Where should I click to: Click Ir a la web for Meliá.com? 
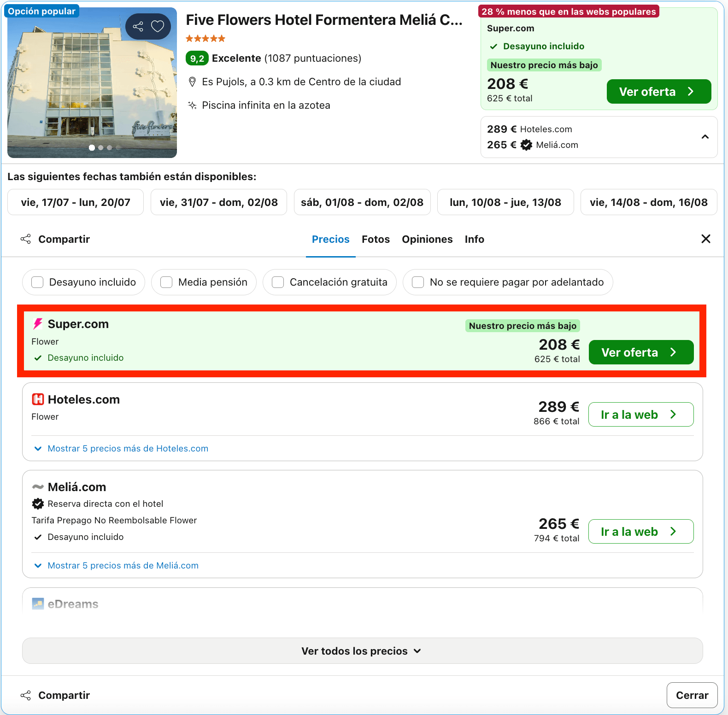coord(641,532)
